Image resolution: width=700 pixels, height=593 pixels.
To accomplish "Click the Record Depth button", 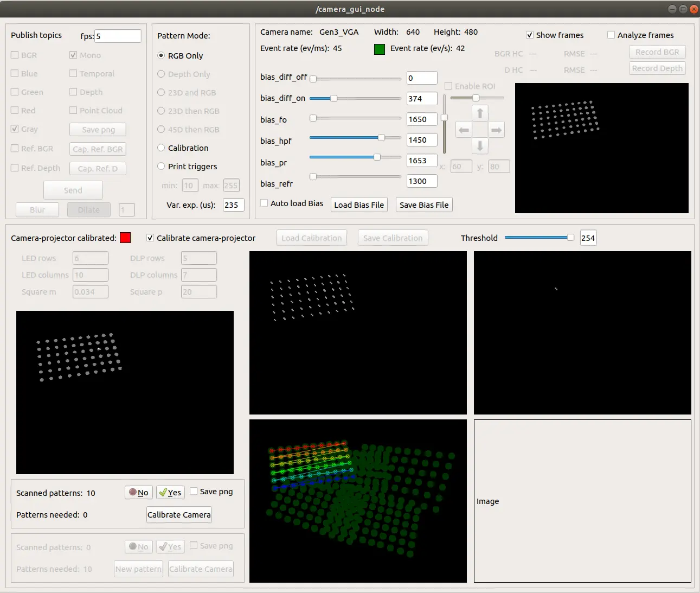I will click(657, 68).
